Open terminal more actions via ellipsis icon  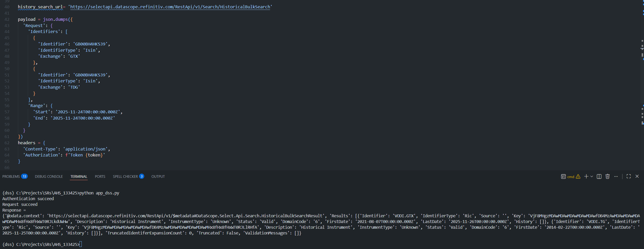point(616,176)
